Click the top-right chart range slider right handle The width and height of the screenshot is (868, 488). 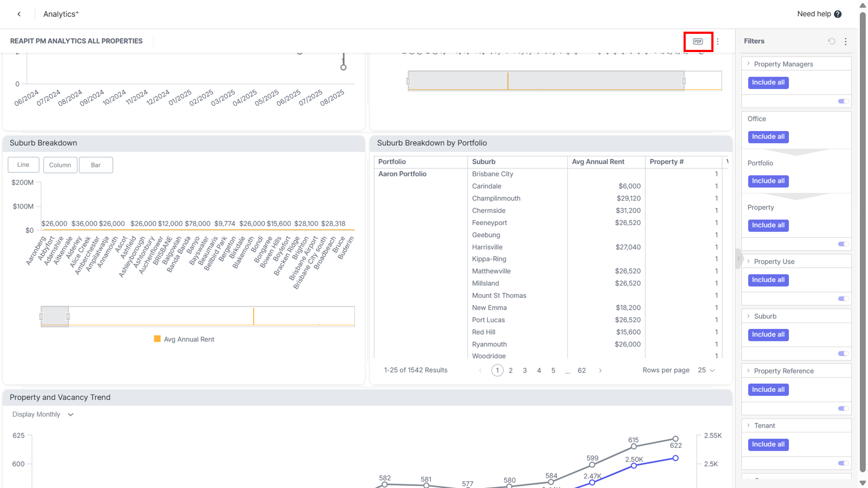(684, 81)
